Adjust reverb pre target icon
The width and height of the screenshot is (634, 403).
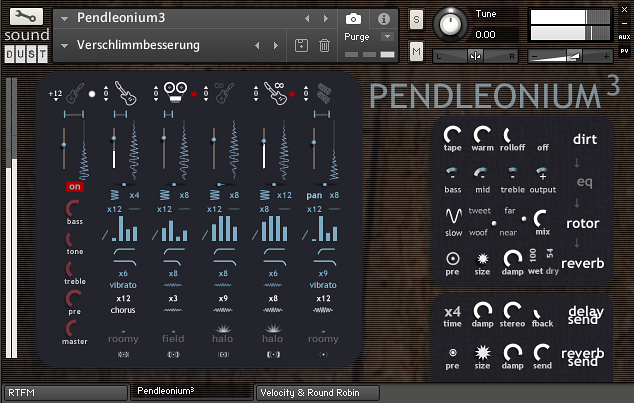pos(452,258)
